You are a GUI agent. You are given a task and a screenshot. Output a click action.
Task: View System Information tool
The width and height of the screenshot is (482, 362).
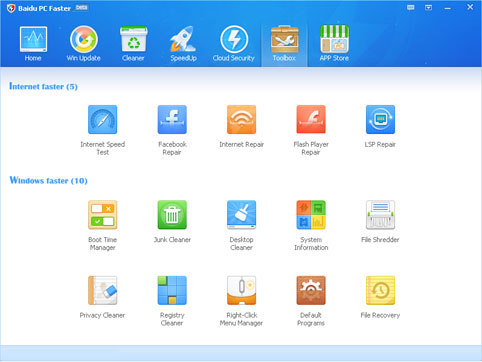[311, 226]
